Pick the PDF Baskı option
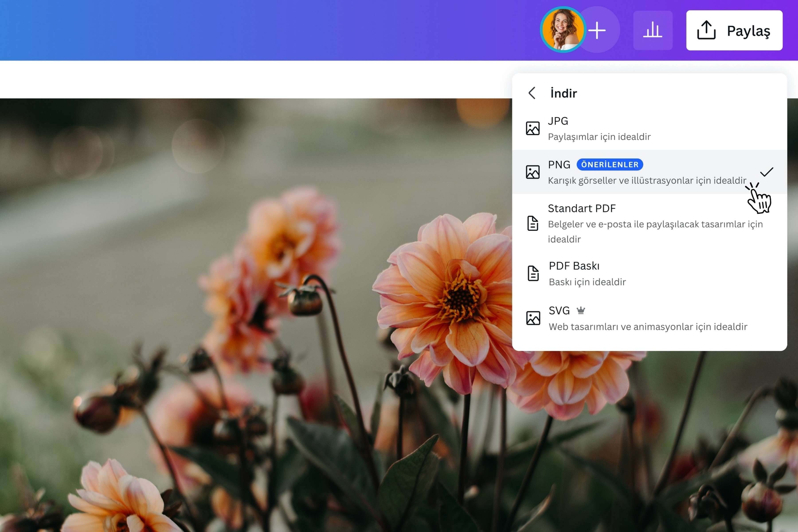798x532 pixels. [649, 274]
